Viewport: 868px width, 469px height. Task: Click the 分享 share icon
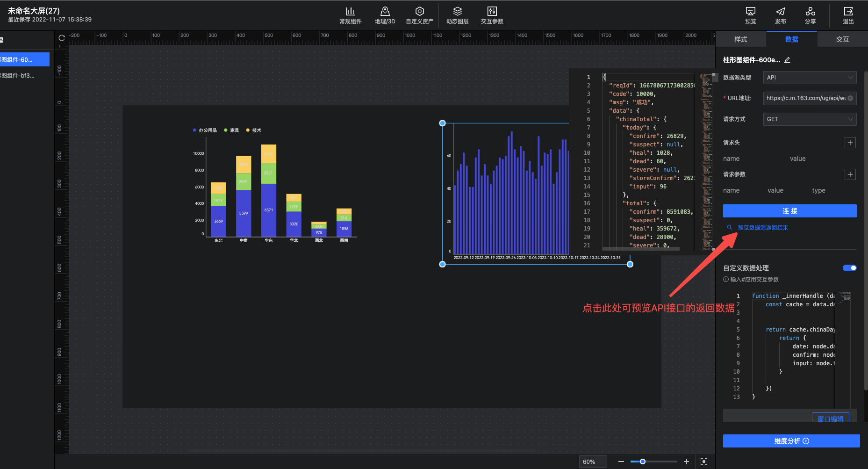[x=810, y=15]
